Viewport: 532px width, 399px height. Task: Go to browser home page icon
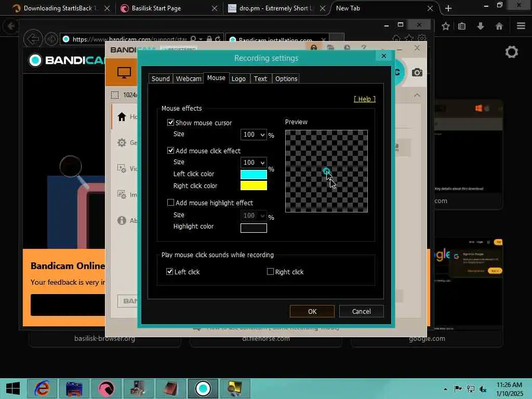(x=499, y=26)
